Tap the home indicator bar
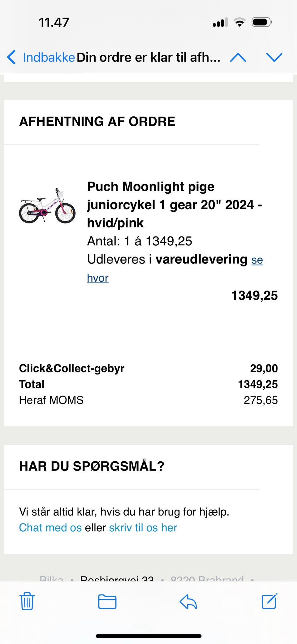 coord(148,627)
